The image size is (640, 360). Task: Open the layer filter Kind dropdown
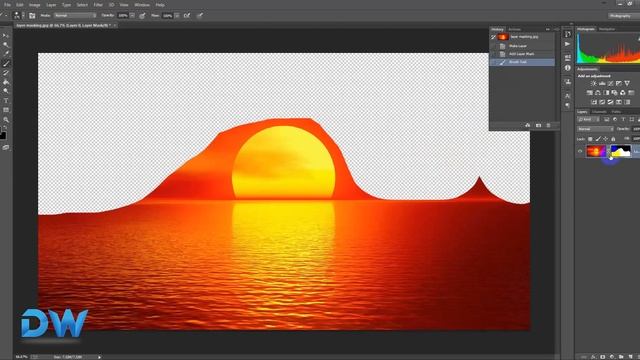point(588,120)
